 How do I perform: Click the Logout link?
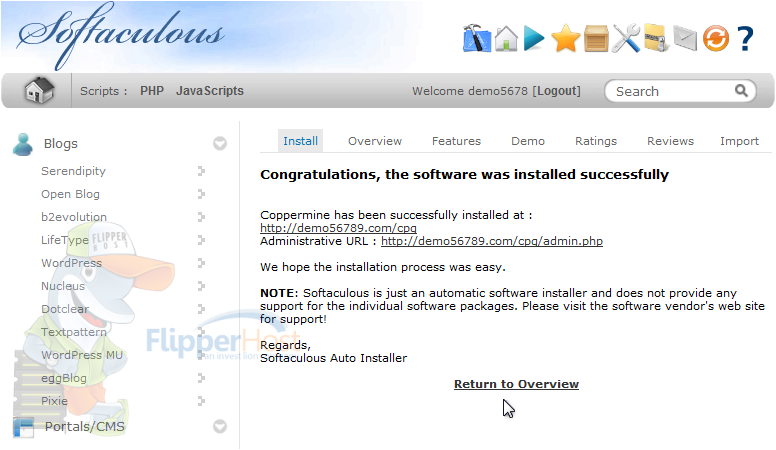click(x=557, y=91)
